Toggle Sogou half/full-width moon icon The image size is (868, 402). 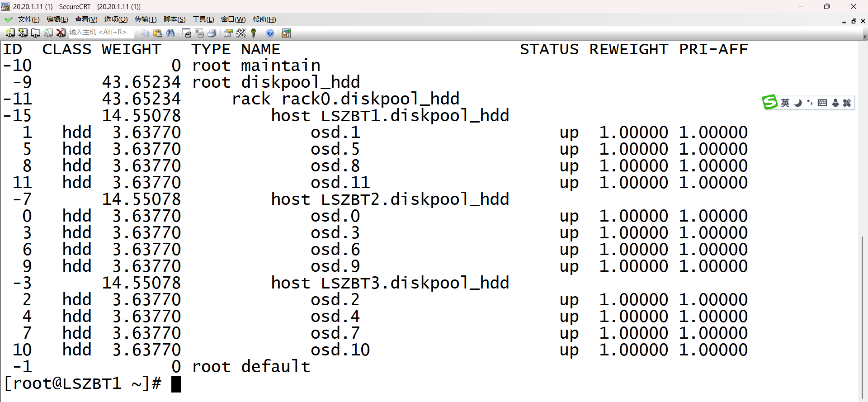coord(798,103)
